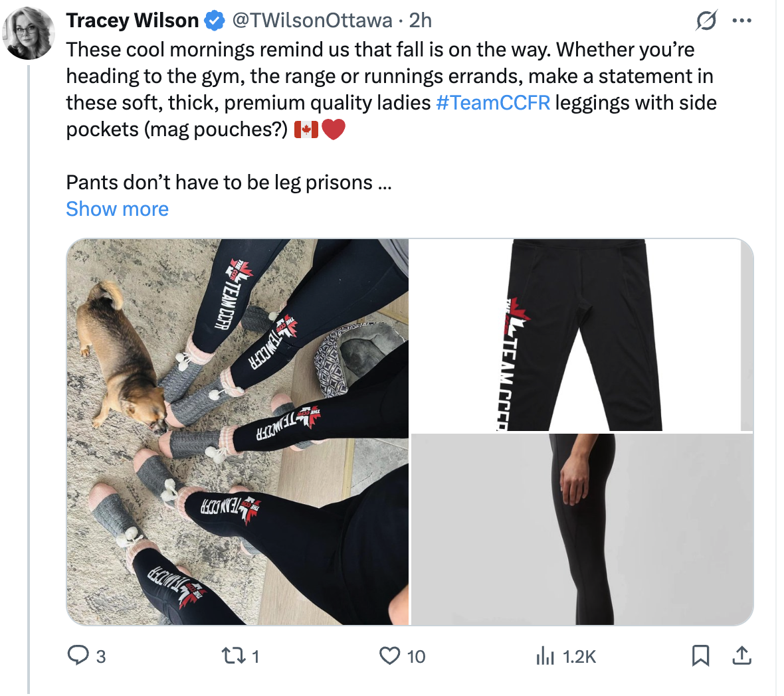784x696 pixels.
Task: Click the reply count number 3
Action: tap(101, 657)
